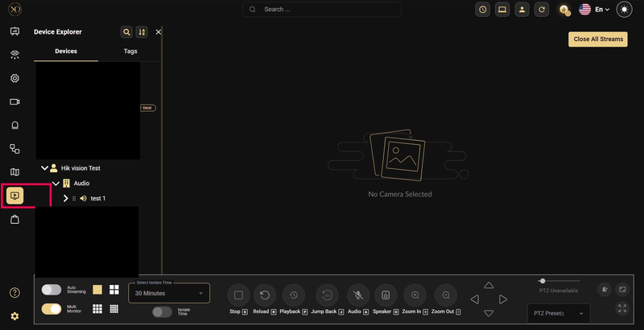Open the shopping bag icon in sidebar
The height and width of the screenshot is (330, 644).
14,219
